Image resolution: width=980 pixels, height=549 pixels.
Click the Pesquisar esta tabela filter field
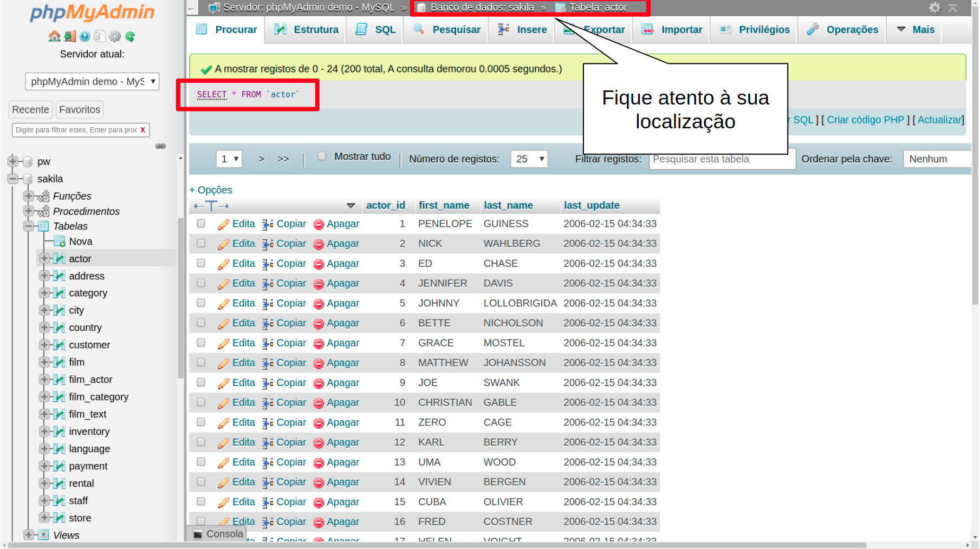pos(722,159)
